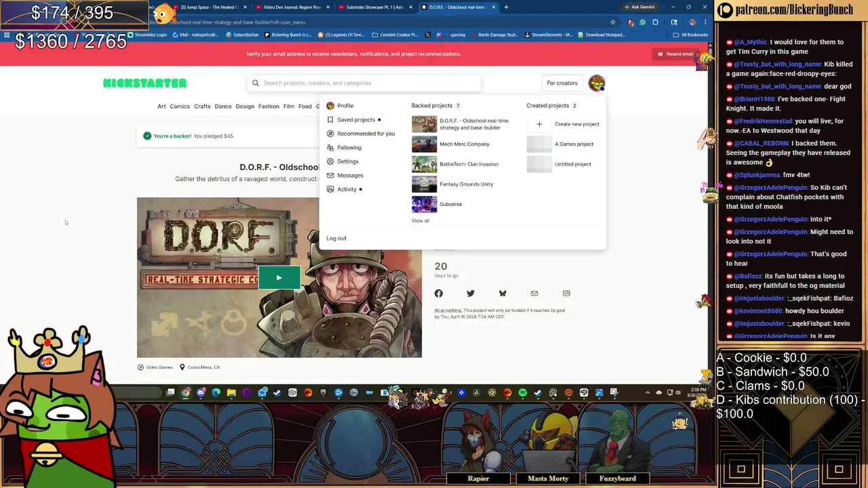Screen dimensions: 868x488
Task: Share the project on Facebook
Action: click(439, 293)
